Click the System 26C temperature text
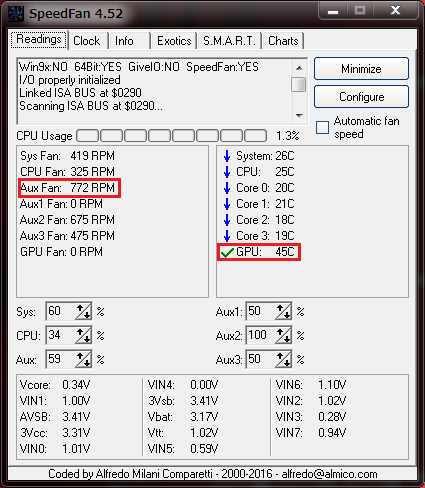425x488 pixels. click(x=265, y=156)
